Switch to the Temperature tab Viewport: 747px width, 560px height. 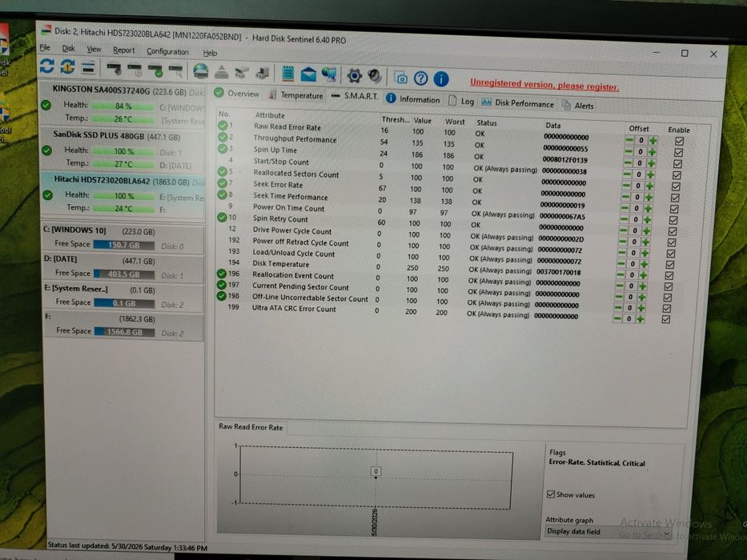click(296, 95)
